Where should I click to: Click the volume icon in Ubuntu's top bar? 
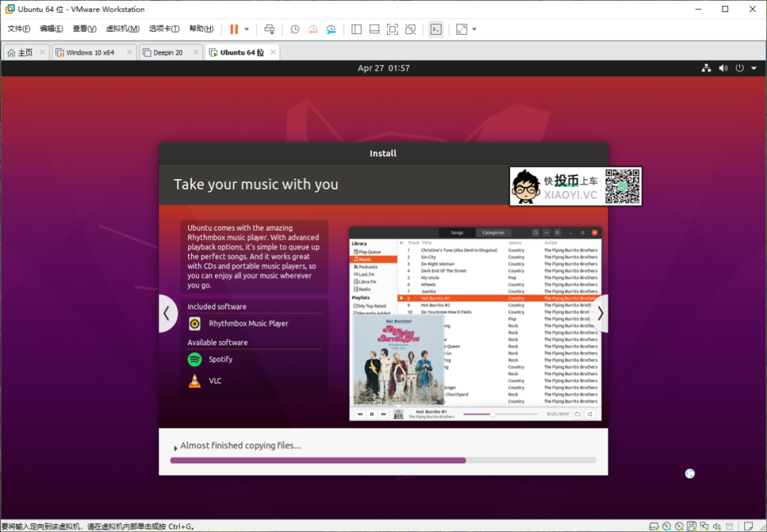click(x=723, y=67)
